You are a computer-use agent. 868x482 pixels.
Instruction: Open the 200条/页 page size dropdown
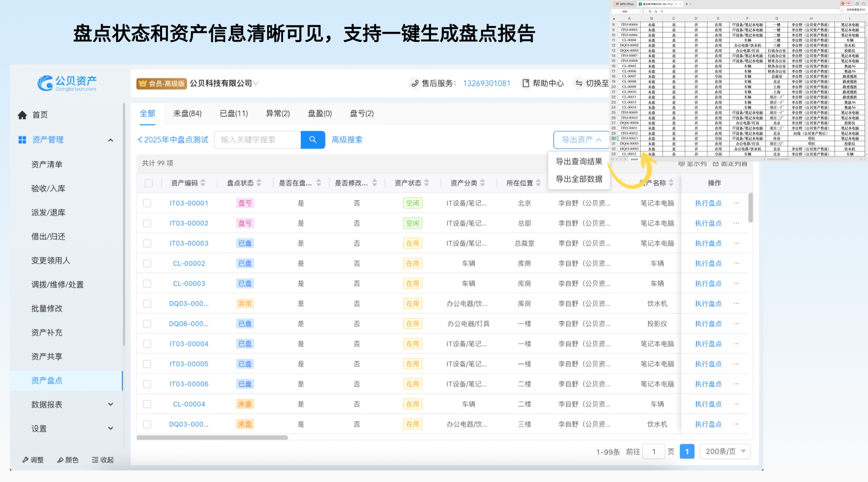pyautogui.click(x=725, y=452)
